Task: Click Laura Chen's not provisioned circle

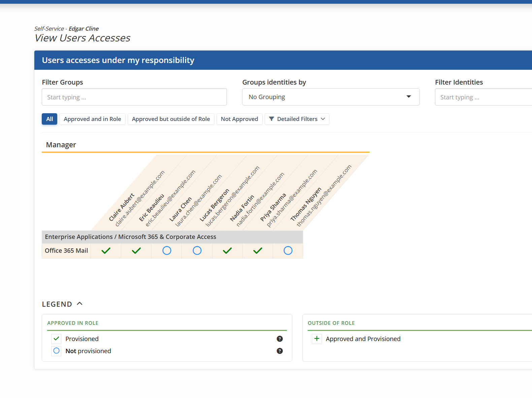Action: click(x=167, y=251)
